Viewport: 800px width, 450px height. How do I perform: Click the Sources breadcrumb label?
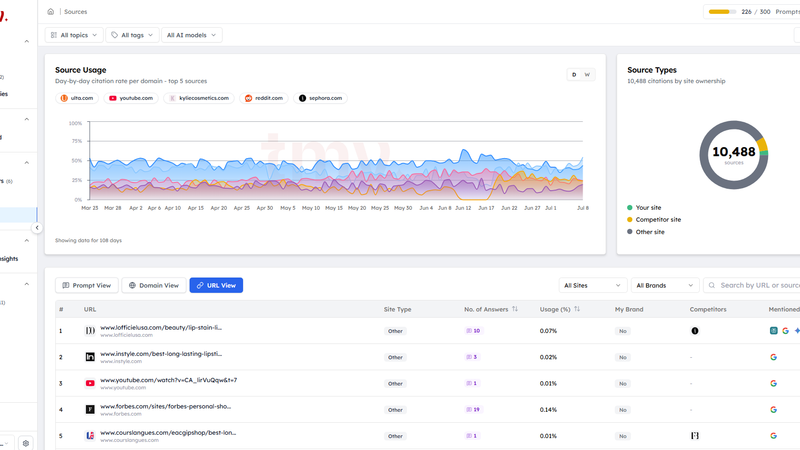click(x=76, y=11)
